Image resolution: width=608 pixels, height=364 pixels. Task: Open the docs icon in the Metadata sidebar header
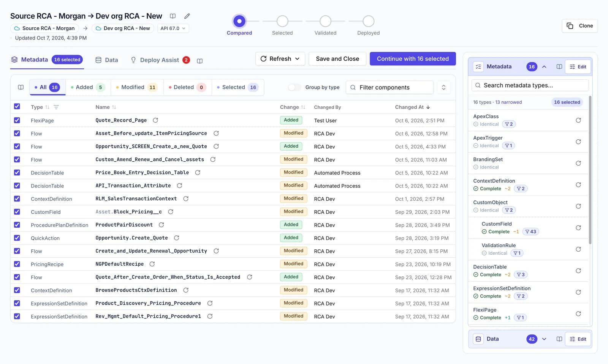pyautogui.click(x=559, y=67)
